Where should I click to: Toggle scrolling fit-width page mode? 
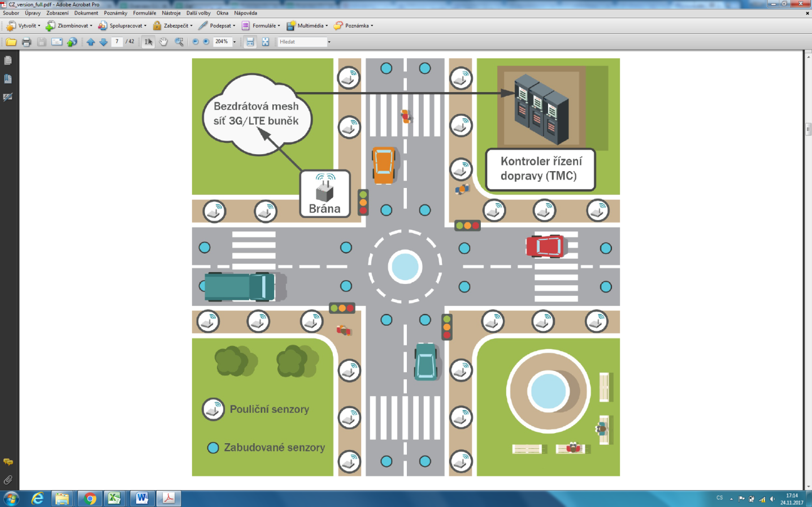point(250,42)
